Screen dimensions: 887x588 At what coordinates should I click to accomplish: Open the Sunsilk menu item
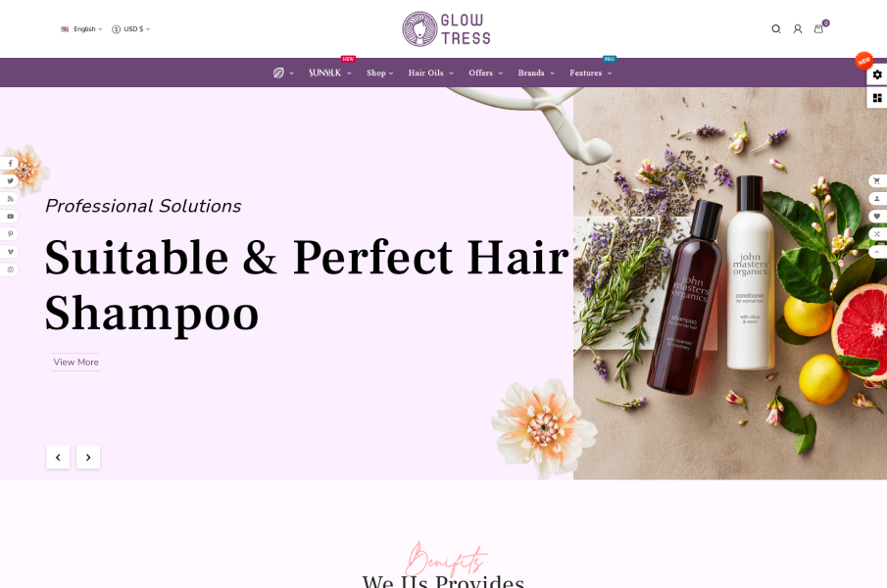(329, 73)
